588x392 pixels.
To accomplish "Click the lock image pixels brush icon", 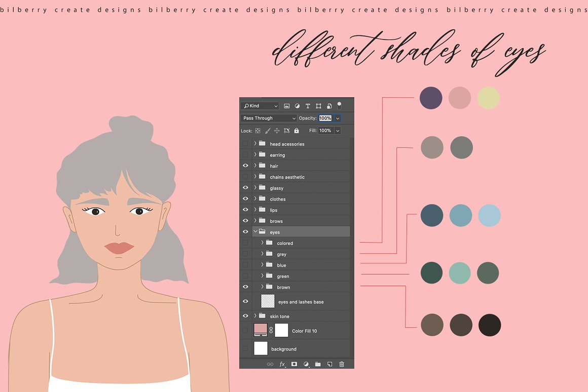I will pyautogui.click(x=267, y=131).
